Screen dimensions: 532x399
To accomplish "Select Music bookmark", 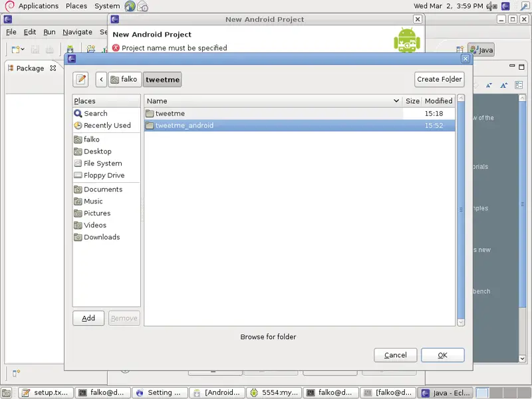I will click(x=106, y=201).
